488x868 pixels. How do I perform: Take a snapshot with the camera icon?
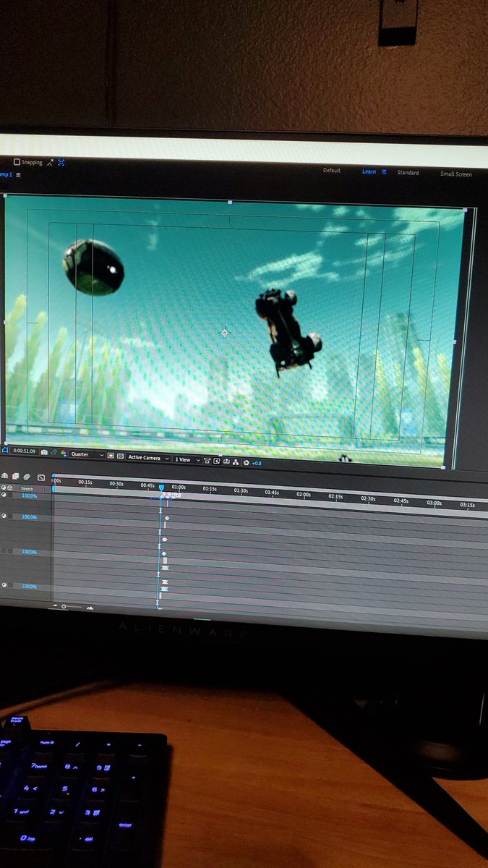pos(44,453)
